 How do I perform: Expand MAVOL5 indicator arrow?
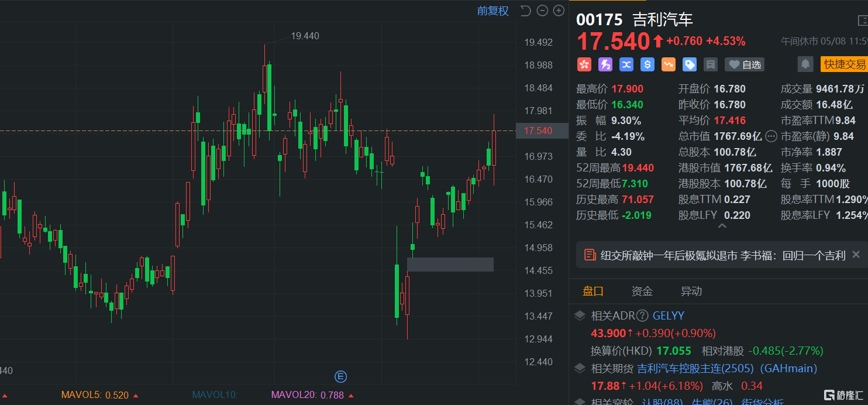point(136,395)
